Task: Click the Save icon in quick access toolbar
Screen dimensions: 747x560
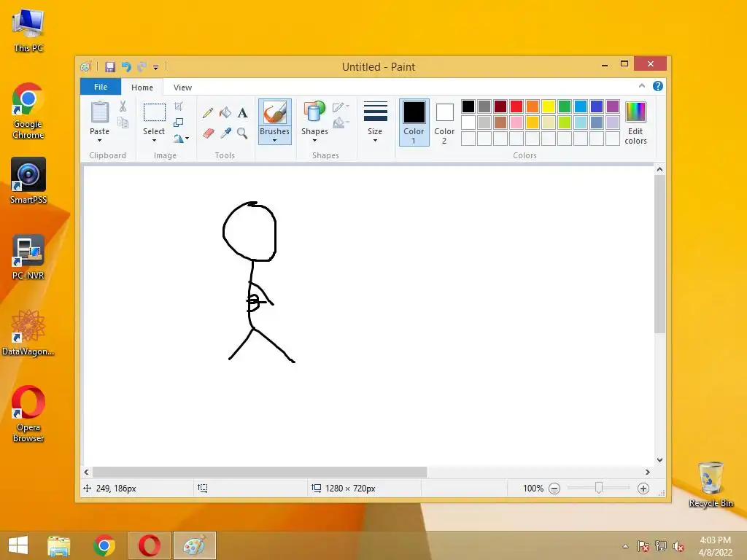Action: 110,66
